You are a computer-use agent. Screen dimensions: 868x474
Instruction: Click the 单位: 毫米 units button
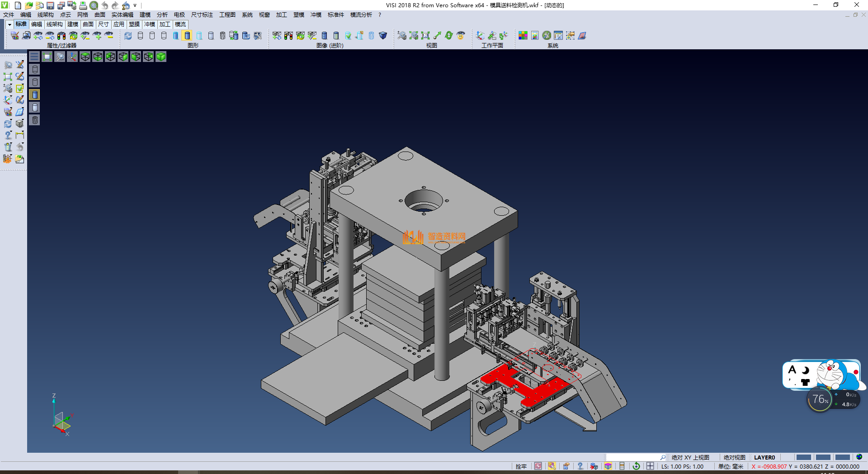tap(731, 466)
